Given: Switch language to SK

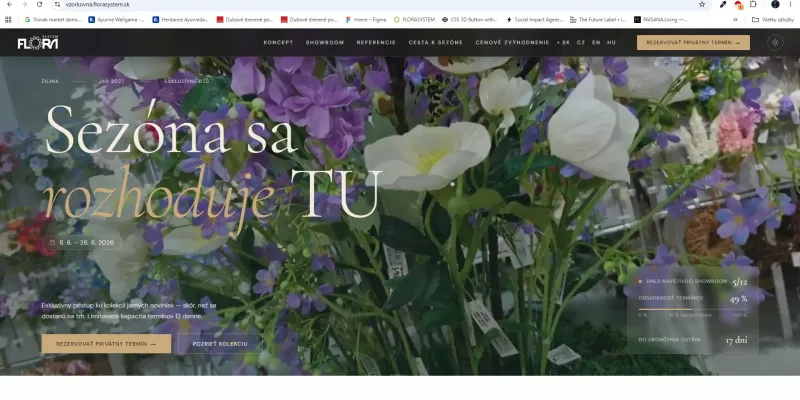Looking at the screenshot, I should (564, 43).
